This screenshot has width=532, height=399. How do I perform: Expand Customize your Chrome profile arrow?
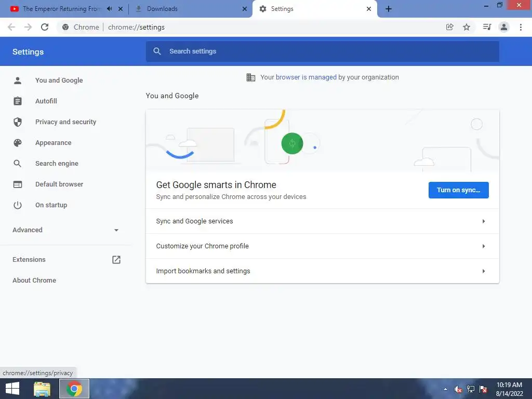[484, 246]
